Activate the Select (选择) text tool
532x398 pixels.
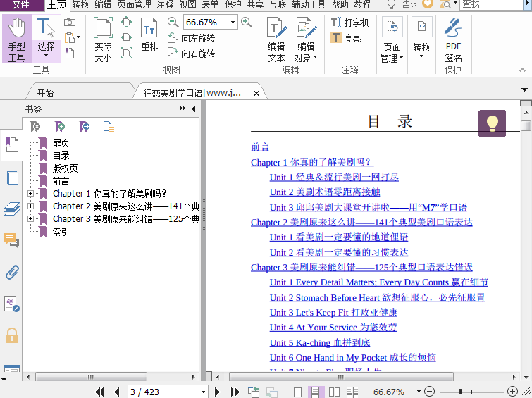[x=46, y=39]
